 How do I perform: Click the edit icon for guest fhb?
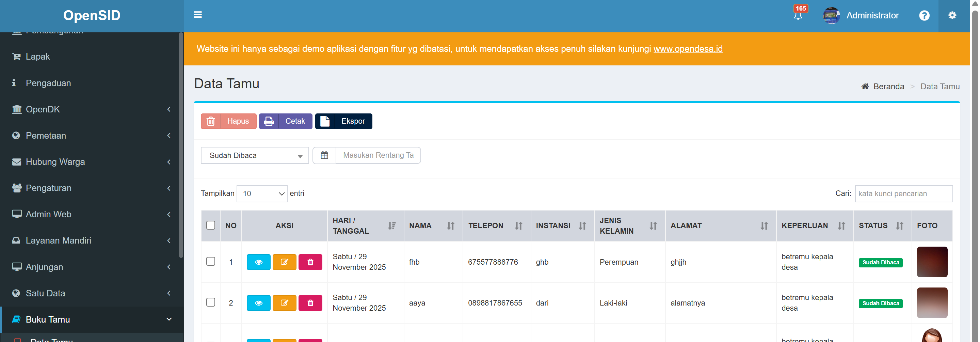pyautogui.click(x=284, y=262)
